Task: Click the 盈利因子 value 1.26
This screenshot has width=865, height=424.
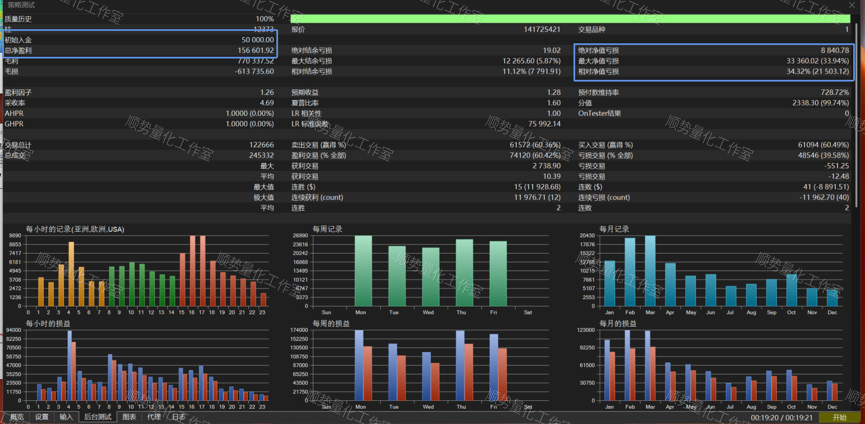Action: click(267, 92)
